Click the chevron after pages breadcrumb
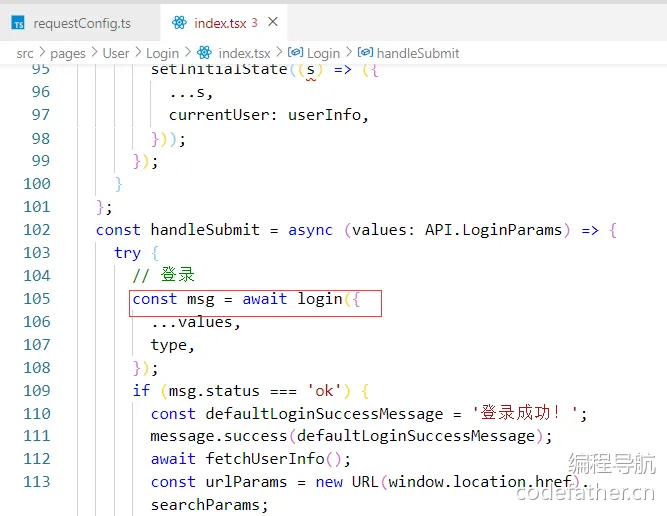Image resolution: width=667 pixels, height=516 pixels. tap(94, 53)
